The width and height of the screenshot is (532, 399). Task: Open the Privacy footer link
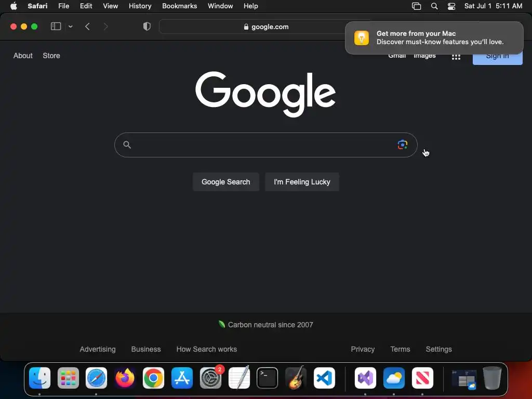pos(363,349)
